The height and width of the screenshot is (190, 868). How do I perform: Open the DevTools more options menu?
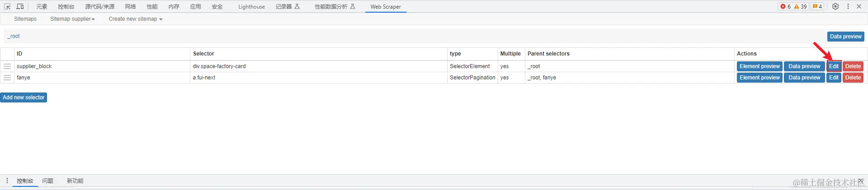coord(848,6)
